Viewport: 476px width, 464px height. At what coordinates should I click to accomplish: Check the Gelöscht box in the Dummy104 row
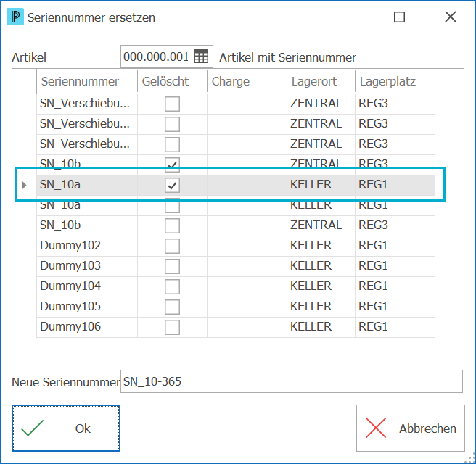(172, 286)
